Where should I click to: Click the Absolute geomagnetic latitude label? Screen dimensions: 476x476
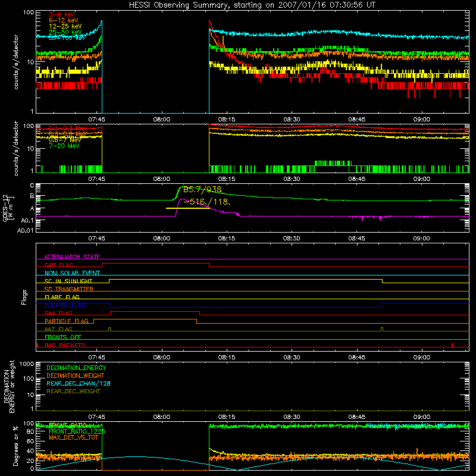pos(411,425)
